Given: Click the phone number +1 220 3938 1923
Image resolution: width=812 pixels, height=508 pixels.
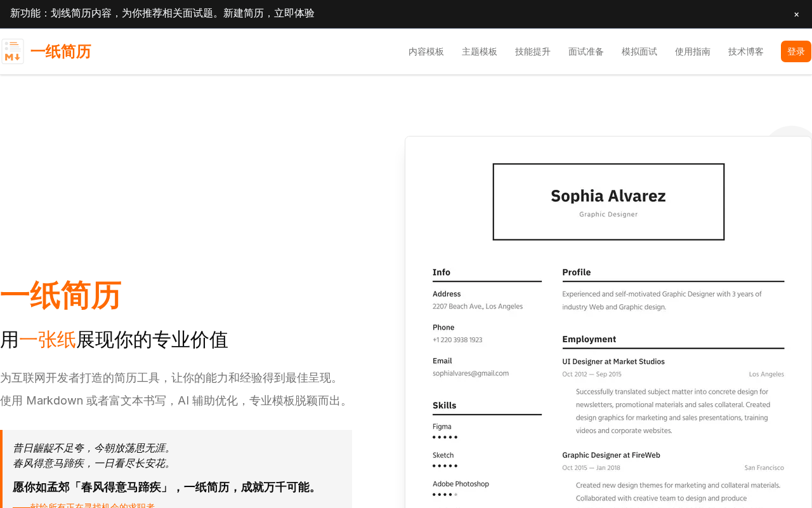Looking at the screenshot, I should tap(457, 340).
